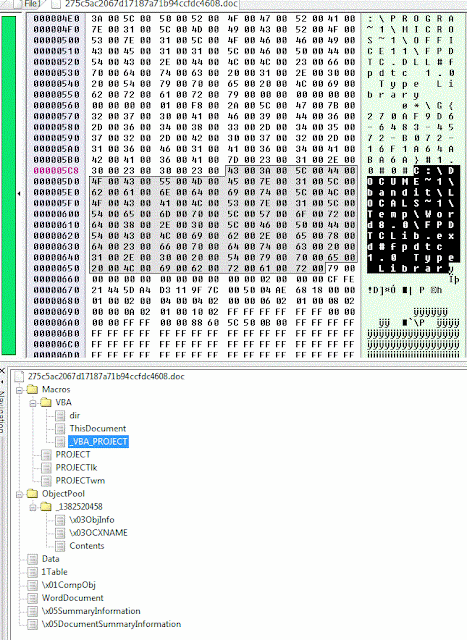Click the \x03OCXNAME stream icon

[60, 533]
